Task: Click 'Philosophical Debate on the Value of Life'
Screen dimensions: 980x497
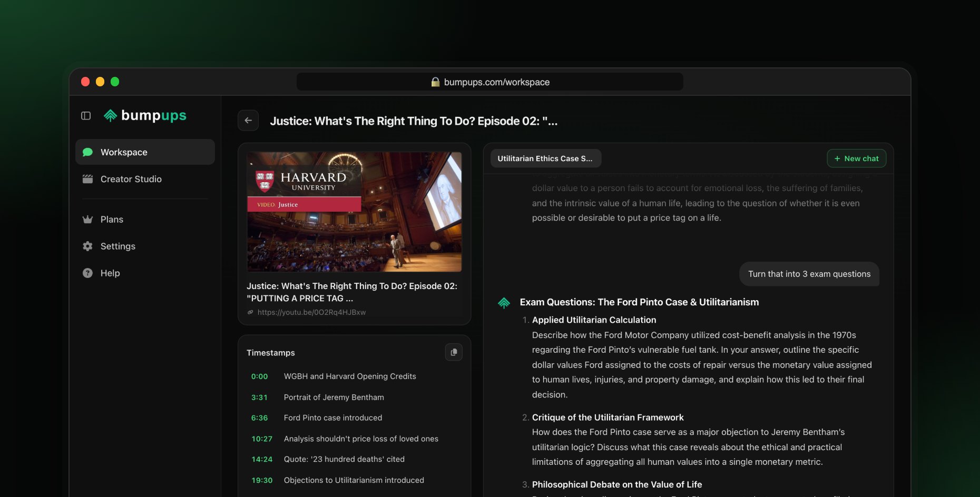Action: [x=617, y=485]
